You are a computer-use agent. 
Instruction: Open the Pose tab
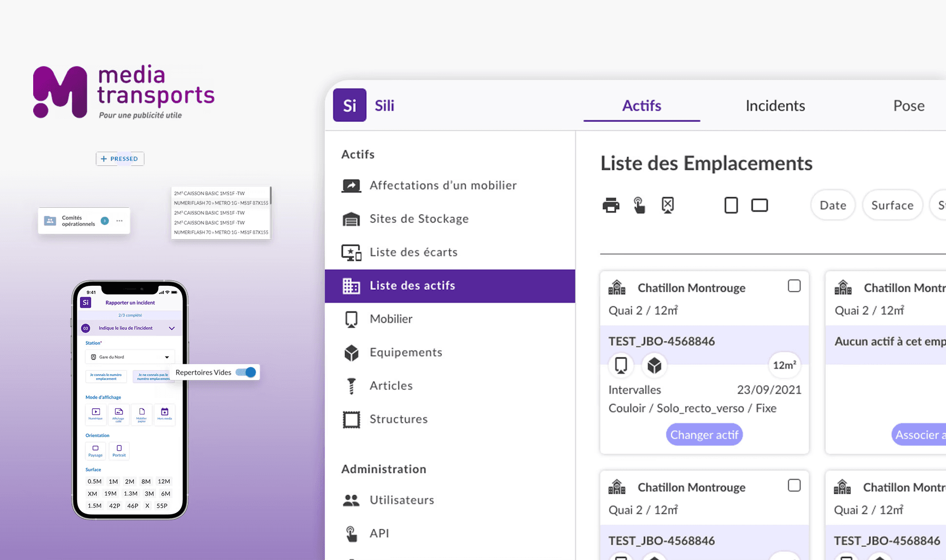pyautogui.click(x=908, y=106)
